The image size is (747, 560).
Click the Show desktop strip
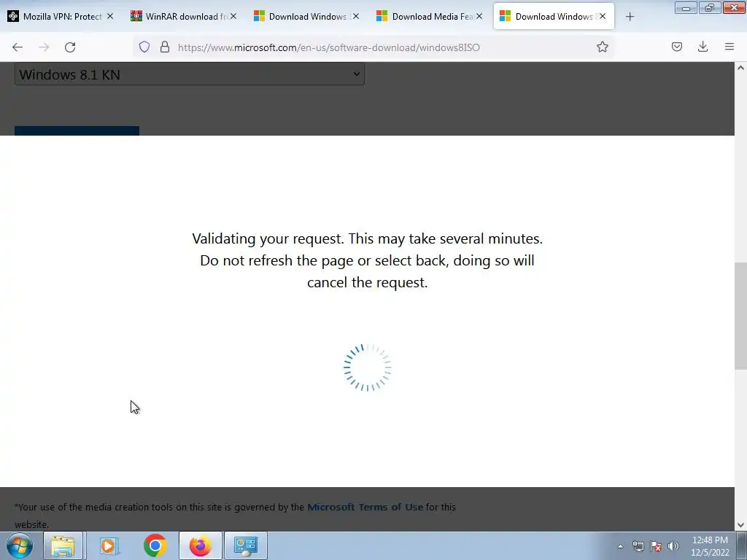(x=742, y=545)
